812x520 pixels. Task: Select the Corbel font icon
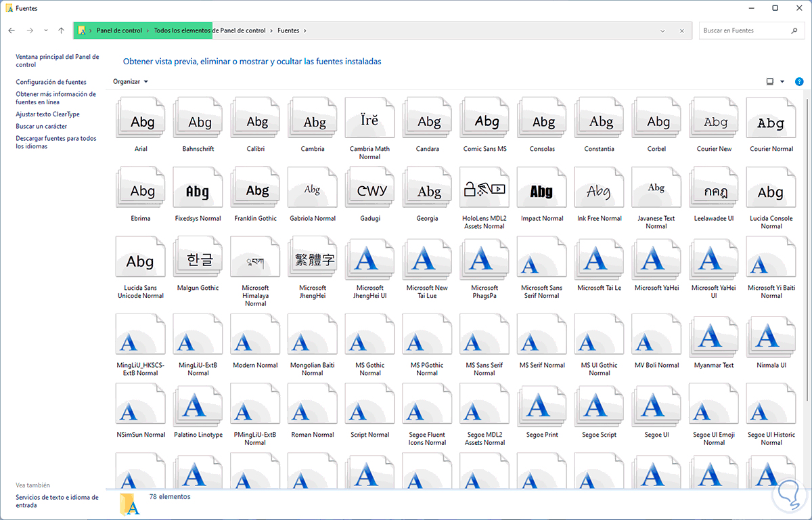point(656,119)
